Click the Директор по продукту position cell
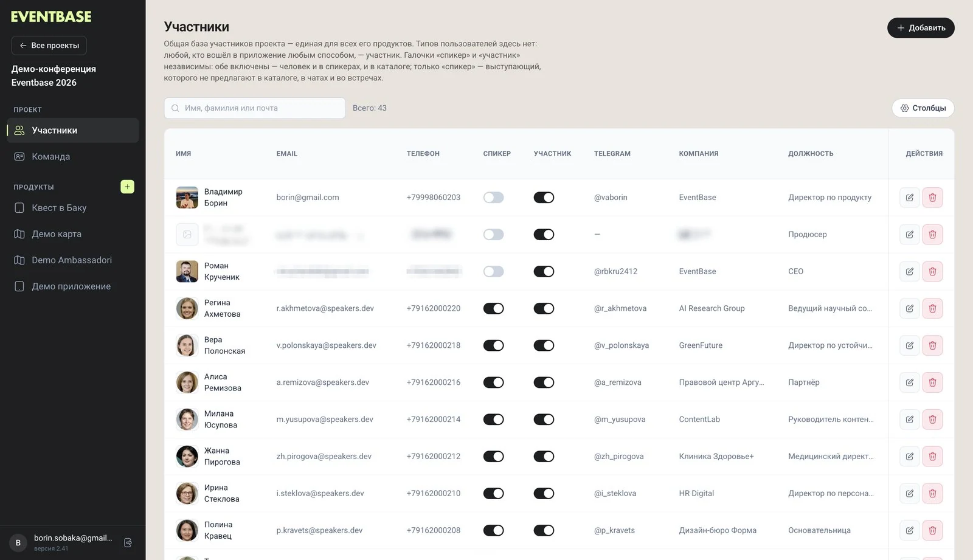Viewport: 973px width, 560px height. tap(830, 198)
